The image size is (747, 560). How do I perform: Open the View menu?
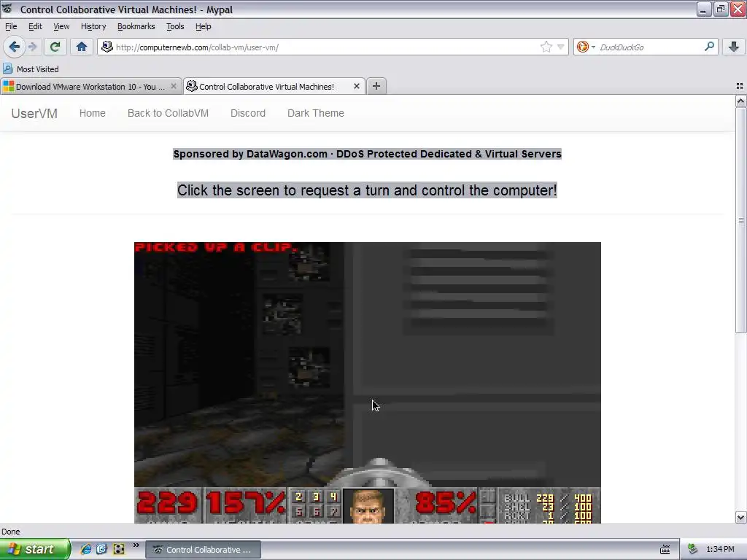point(61,26)
